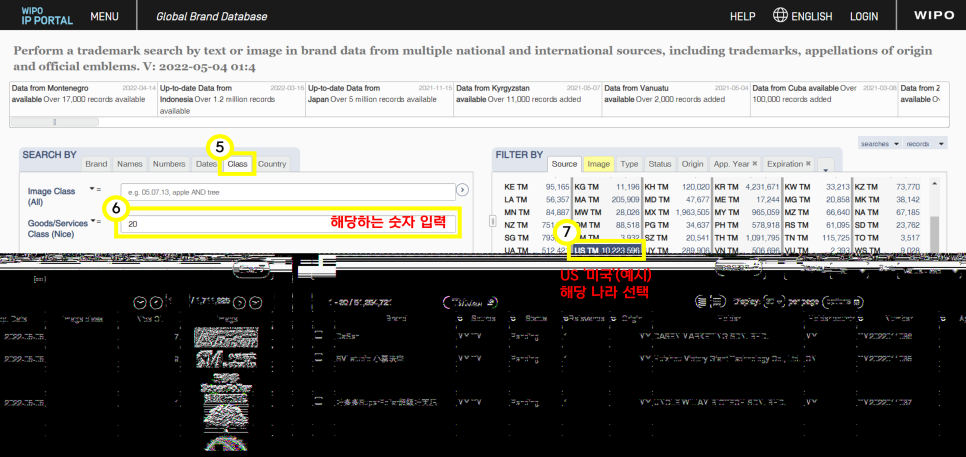Select KE TM source filter
This screenshot has height=457, width=966.
tap(537, 187)
